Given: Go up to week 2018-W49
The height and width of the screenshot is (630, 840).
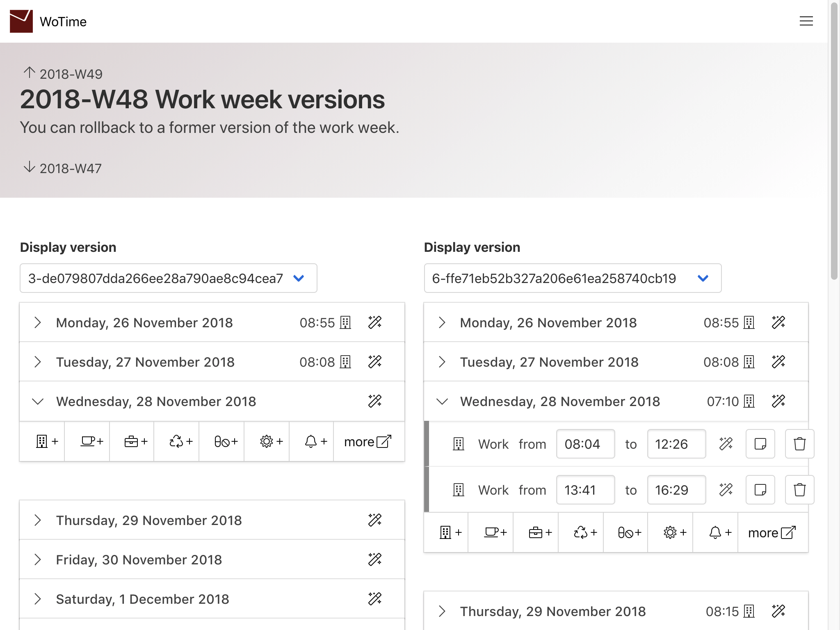Looking at the screenshot, I should (x=63, y=74).
